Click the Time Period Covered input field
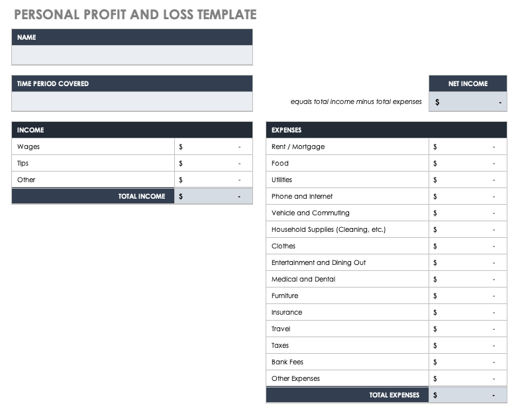 pos(132,101)
